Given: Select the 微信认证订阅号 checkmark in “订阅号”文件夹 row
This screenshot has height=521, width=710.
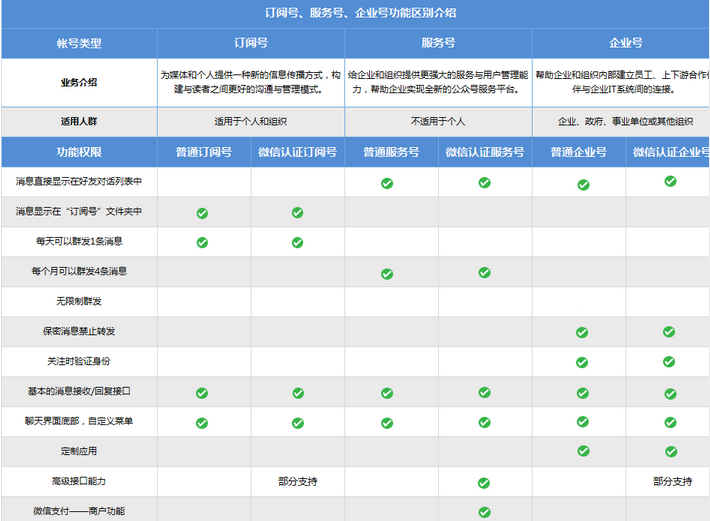Looking at the screenshot, I should coord(297,212).
